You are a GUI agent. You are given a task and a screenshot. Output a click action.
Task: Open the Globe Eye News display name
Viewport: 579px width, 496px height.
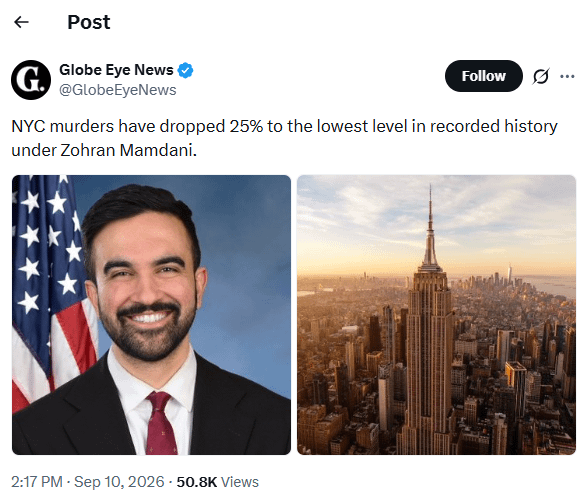click(116, 70)
